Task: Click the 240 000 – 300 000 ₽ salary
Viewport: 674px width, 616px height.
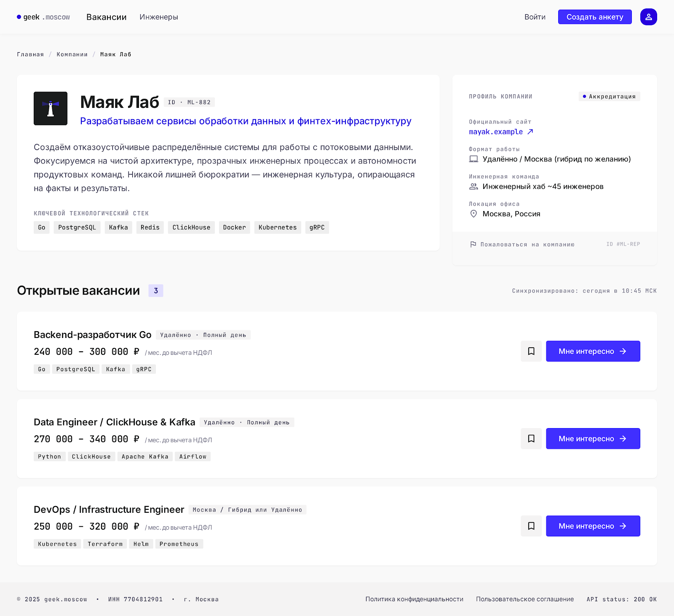Action: [86, 352]
